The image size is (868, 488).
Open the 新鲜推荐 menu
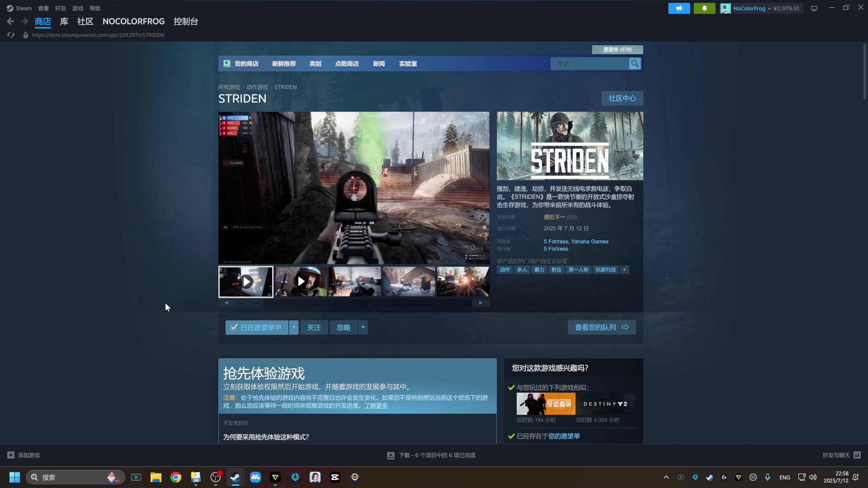(x=284, y=64)
